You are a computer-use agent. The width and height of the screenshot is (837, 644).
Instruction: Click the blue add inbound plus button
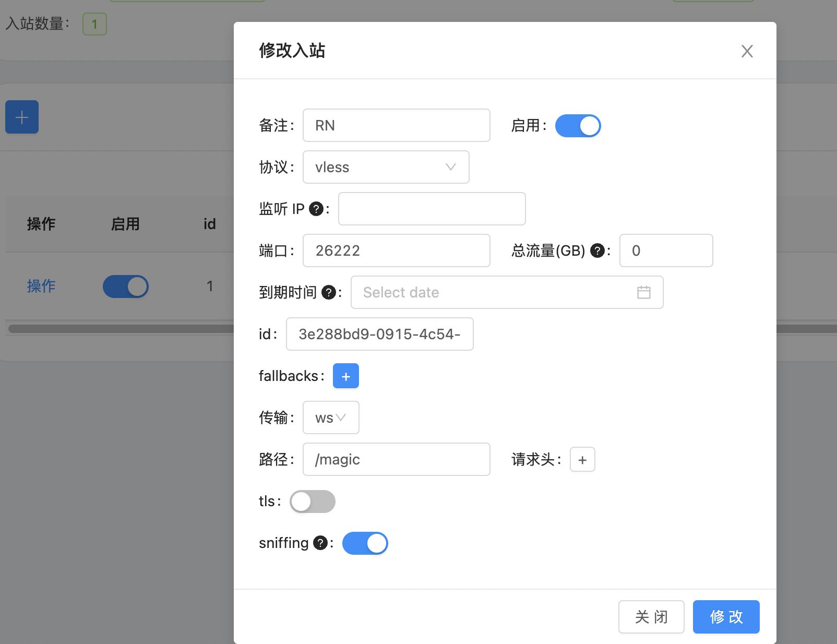[x=22, y=117]
